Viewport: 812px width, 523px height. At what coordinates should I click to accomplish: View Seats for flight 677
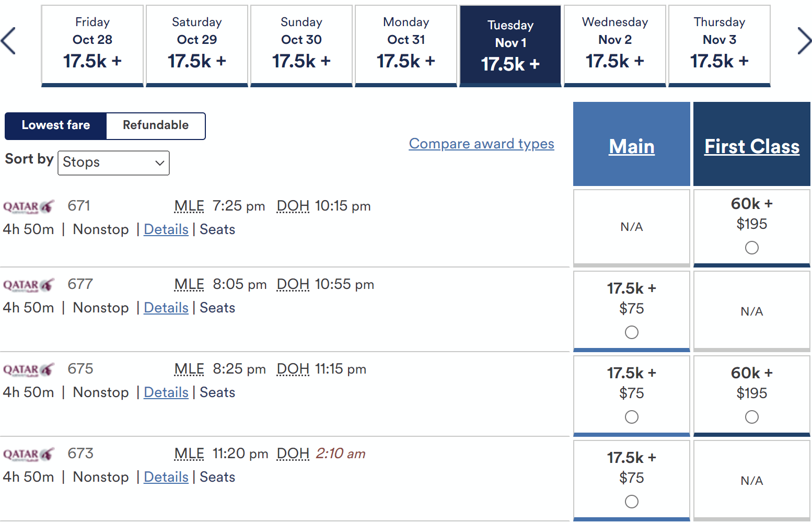[217, 308]
